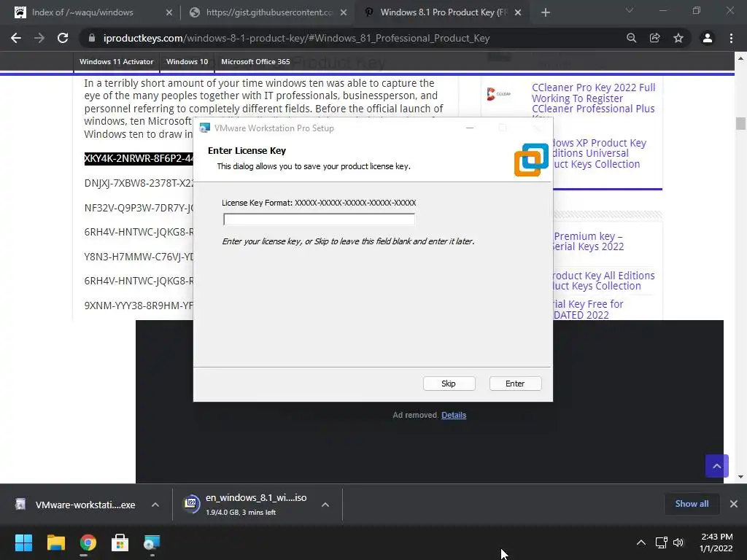
Task: Open the zoom magnifier in address bar
Action: (x=631, y=38)
